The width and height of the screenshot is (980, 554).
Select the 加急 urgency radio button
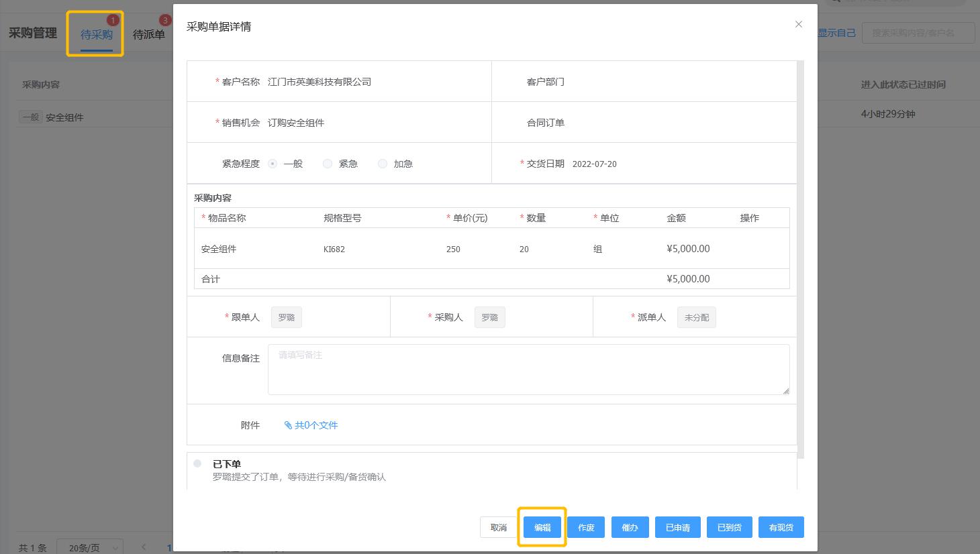[383, 164]
